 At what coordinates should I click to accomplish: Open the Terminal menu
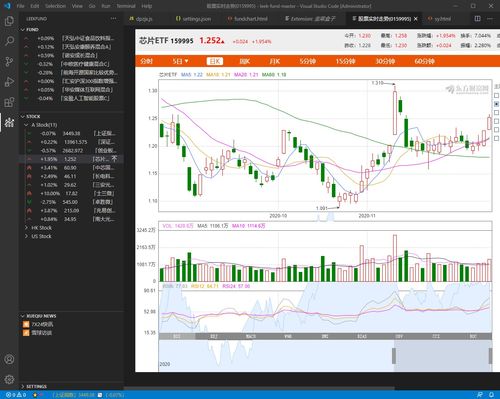point(126,6)
